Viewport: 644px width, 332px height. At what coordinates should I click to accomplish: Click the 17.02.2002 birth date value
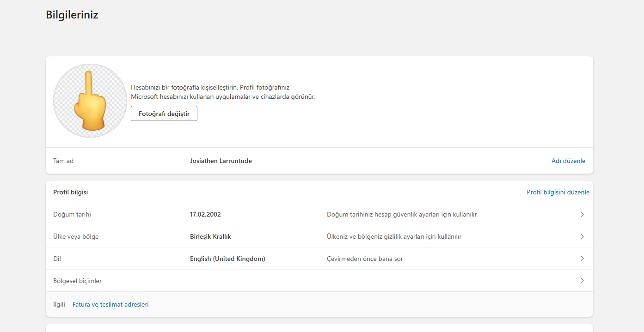[x=205, y=214]
